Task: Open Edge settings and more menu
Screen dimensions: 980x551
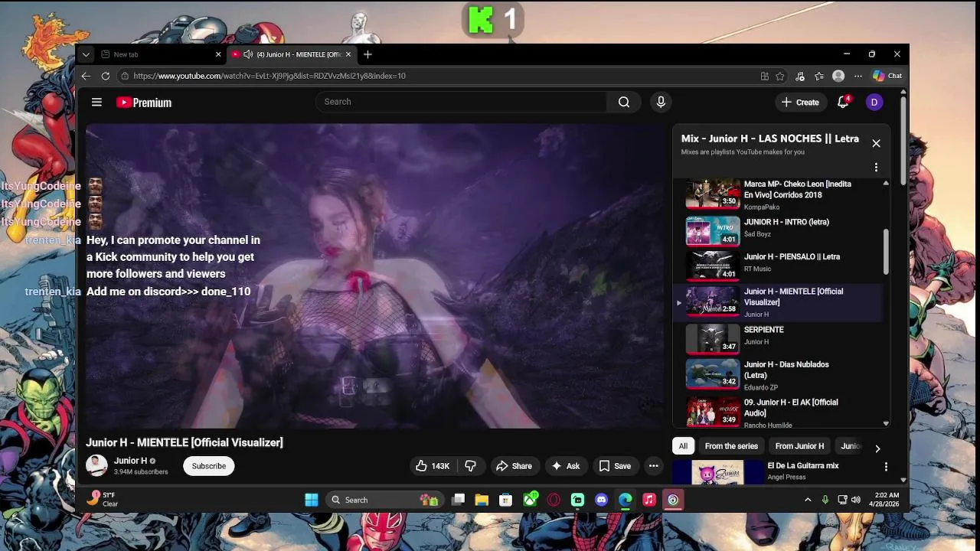Action: click(858, 76)
